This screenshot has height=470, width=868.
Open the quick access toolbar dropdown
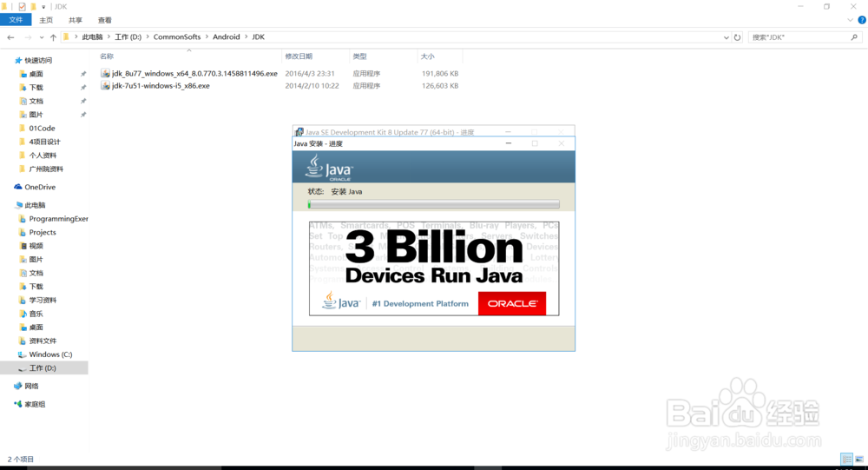click(43, 7)
